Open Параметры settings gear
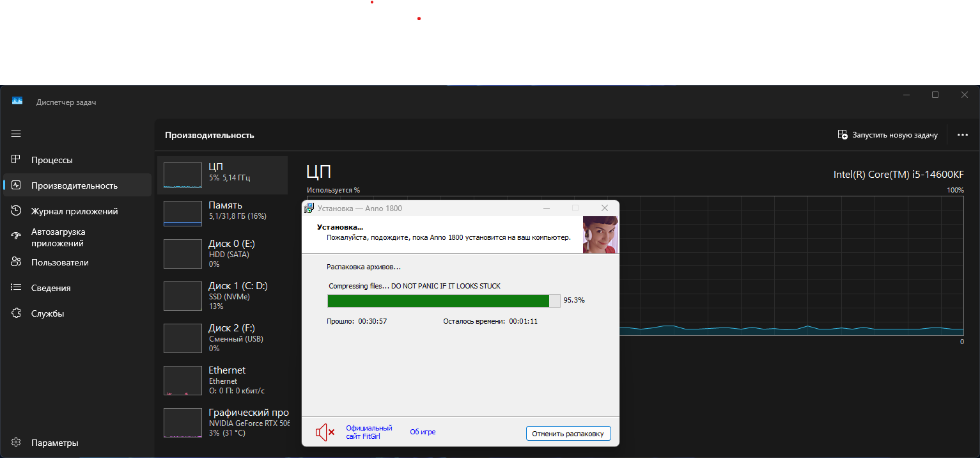 pos(17,443)
